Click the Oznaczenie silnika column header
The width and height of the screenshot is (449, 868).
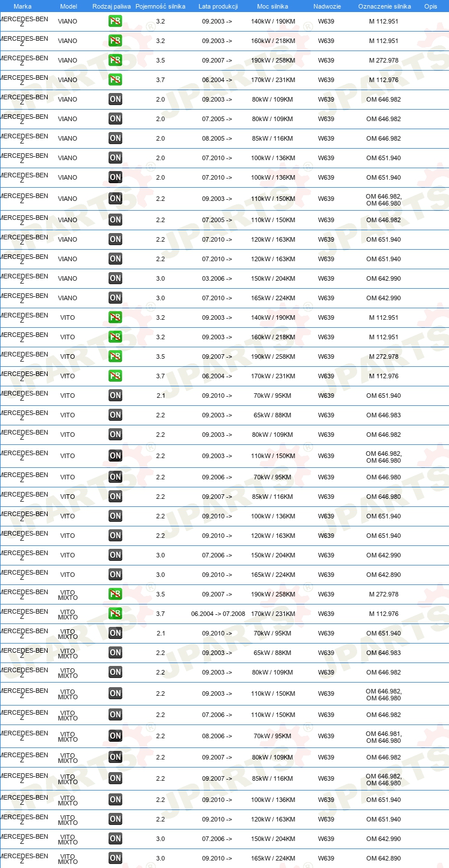[384, 6]
